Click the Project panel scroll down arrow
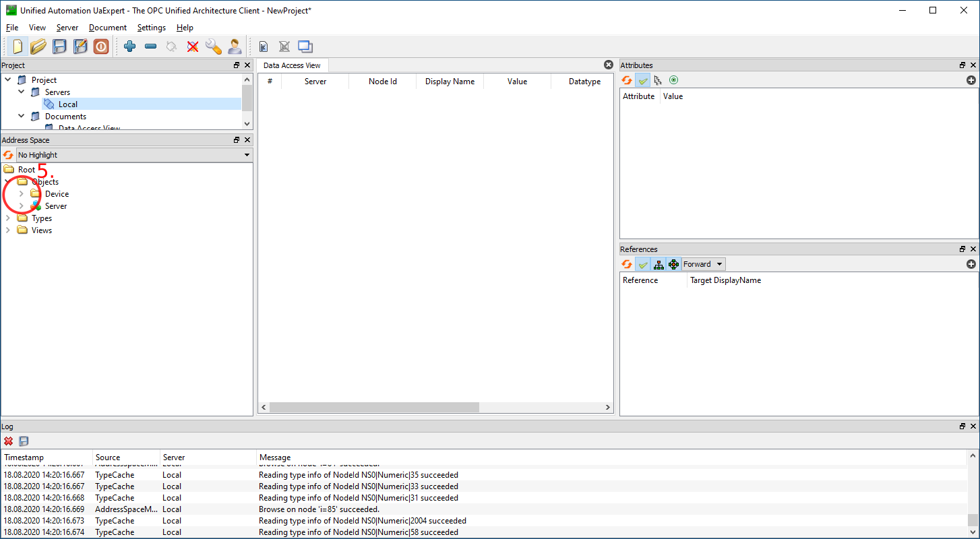980x539 pixels. 247,124
